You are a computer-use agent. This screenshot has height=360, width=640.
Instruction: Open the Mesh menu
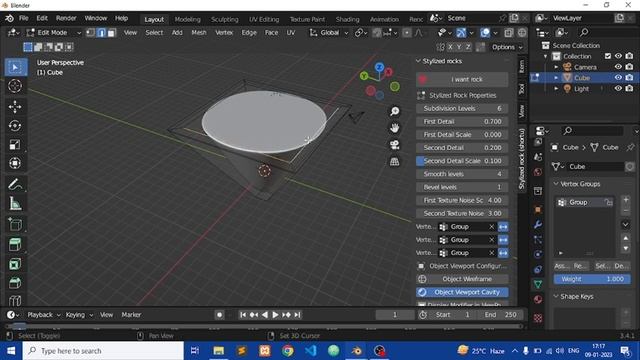point(199,33)
